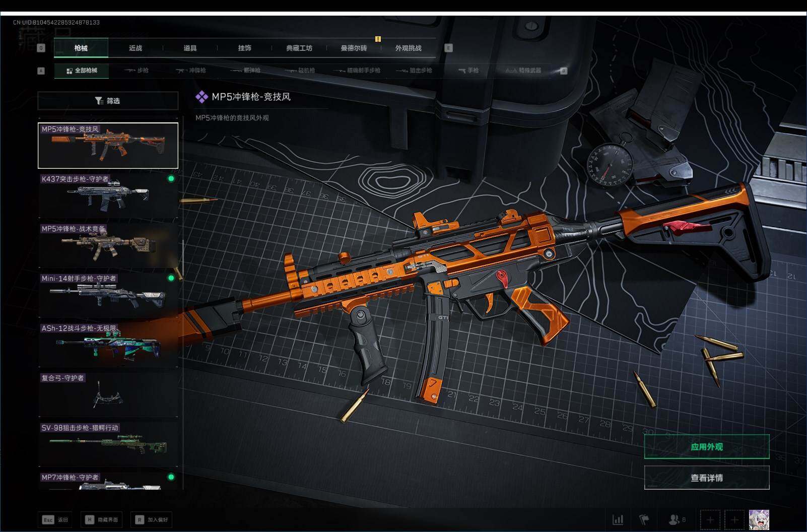Filter by 狙击步枪 sniper rifle category

coord(414,71)
